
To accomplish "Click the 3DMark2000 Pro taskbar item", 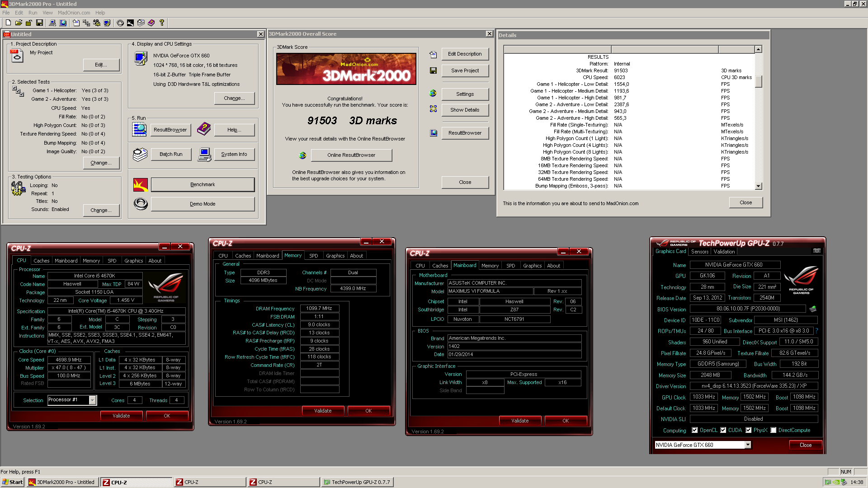I will coord(62,482).
